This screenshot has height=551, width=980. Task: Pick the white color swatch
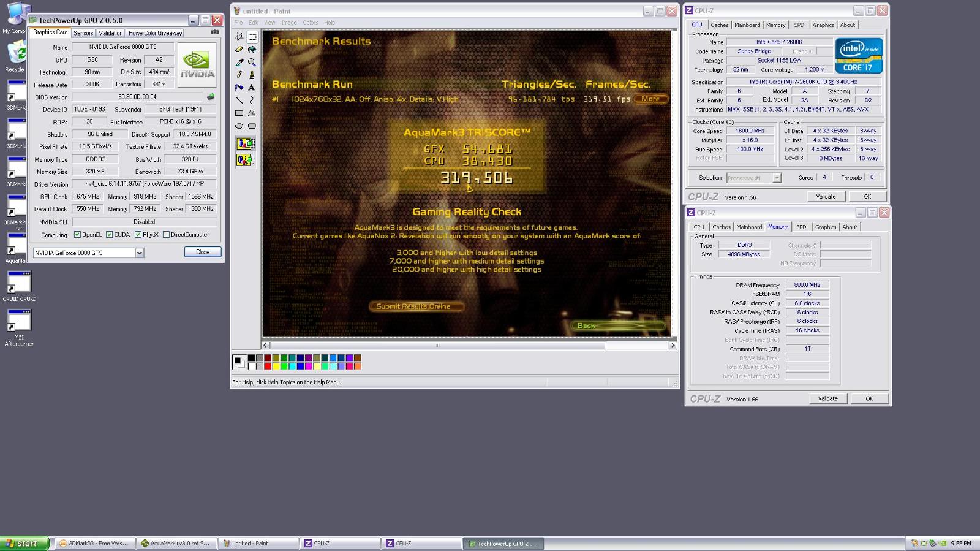pos(251,366)
